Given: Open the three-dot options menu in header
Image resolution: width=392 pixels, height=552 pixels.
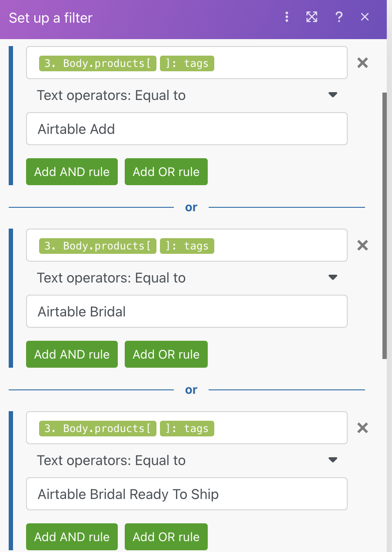Looking at the screenshot, I should coord(287,17).
